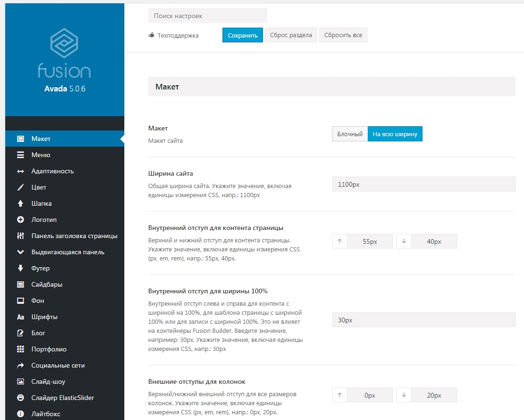Open the Футер settings section
Image resolution: width=524 pixels, height=420 pixels.
coord(65,268)
